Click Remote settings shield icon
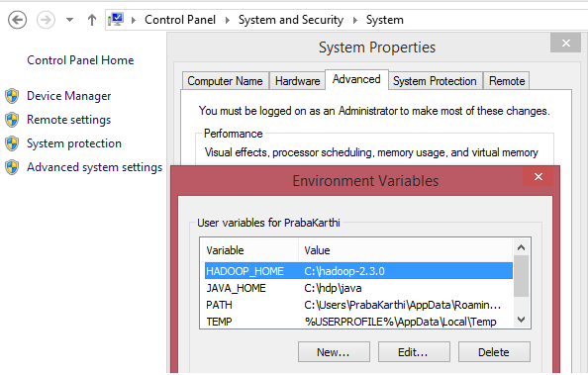 pos(12,120)
